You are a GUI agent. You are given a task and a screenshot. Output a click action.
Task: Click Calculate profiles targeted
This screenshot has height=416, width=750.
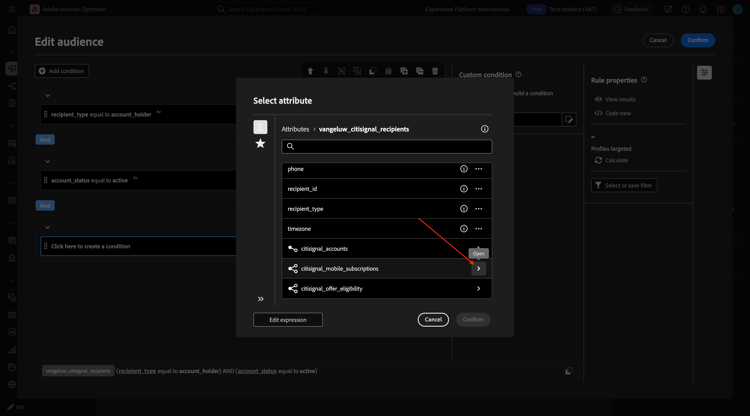pyautogui.click(x=611, y=160)
